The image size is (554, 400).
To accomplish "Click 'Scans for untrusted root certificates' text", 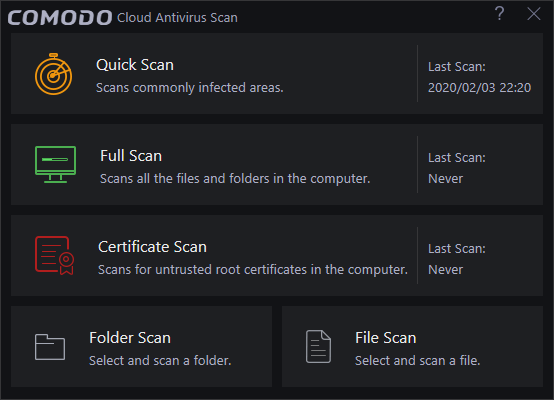I will (x=253, y=270).
